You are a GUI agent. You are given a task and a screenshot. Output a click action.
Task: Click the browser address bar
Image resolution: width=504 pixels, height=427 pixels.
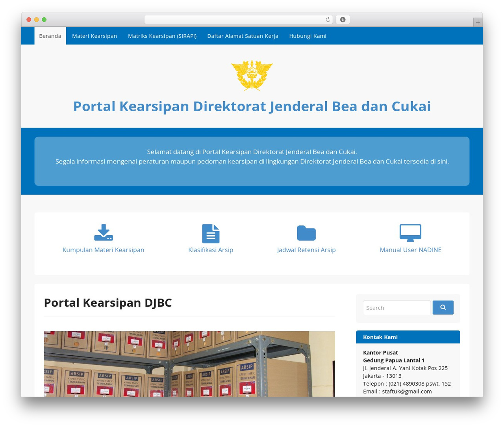239,20
